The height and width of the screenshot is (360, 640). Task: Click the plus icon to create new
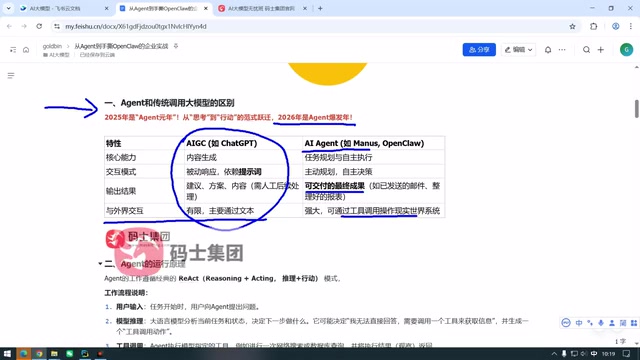tap(600, 50)
